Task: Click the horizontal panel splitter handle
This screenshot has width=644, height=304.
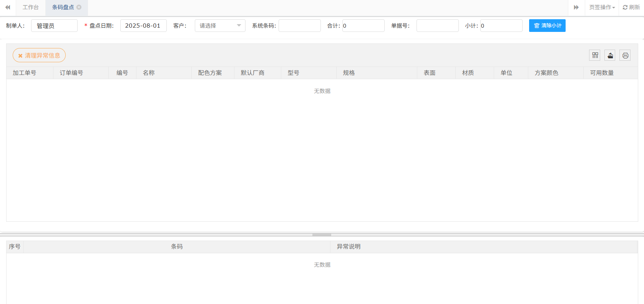Action: 322,234
